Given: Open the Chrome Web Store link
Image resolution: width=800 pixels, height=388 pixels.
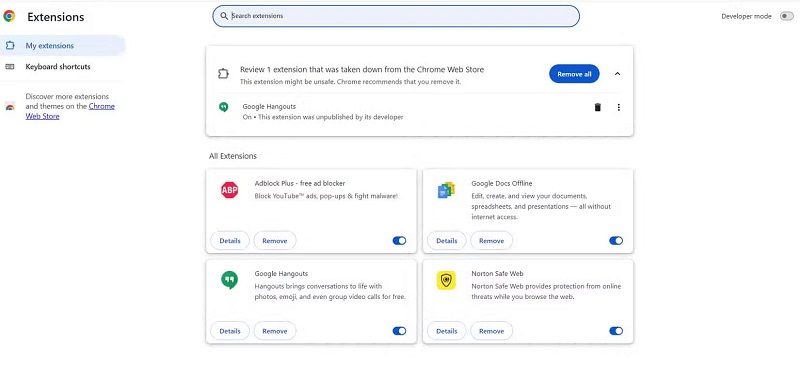Looking at the screenshot, I should [70, 111].
